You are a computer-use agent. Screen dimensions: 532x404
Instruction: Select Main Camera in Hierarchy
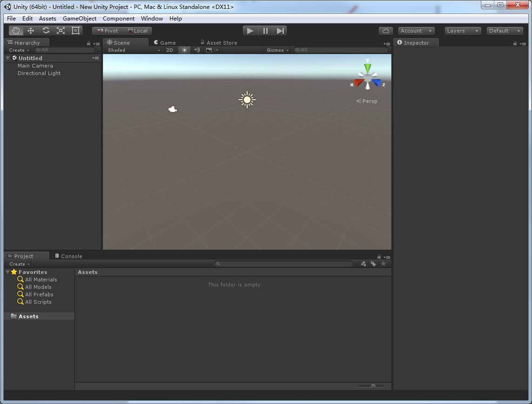[35, 66]
